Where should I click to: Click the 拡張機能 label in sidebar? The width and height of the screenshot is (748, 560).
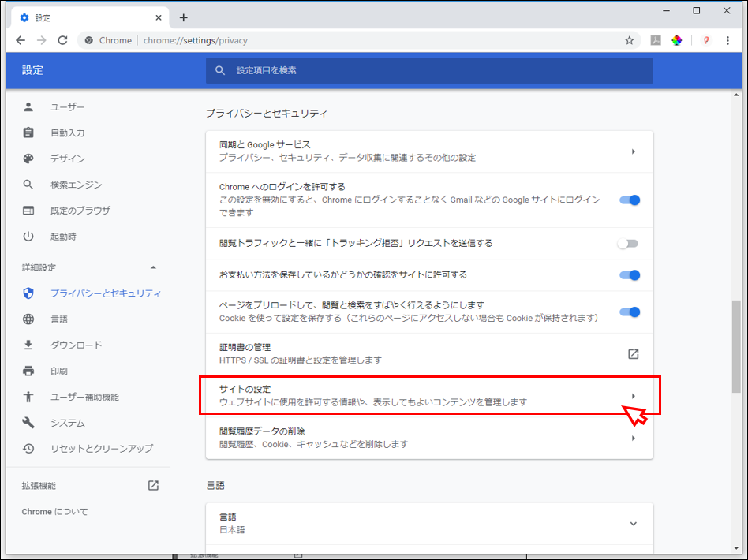coord(39,486)
